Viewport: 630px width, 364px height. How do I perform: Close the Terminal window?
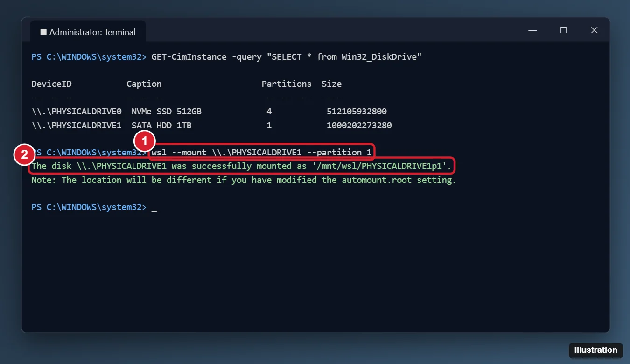pos(594,30)
